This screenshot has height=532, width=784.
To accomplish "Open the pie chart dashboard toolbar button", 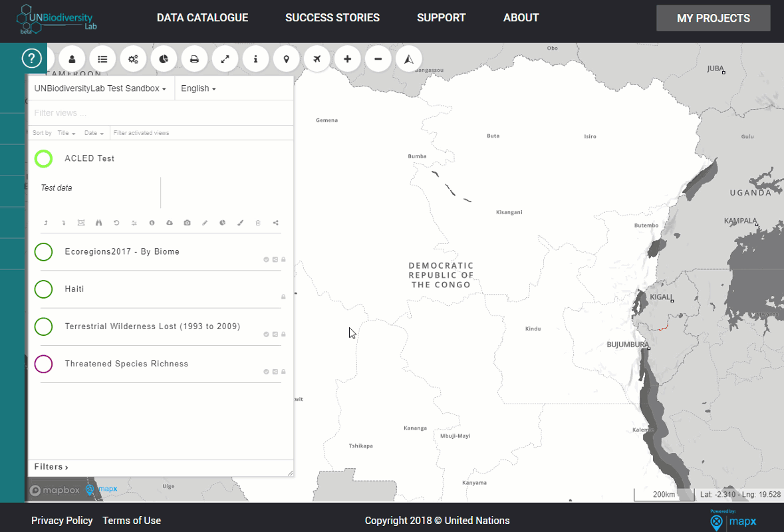I will 164,59.
